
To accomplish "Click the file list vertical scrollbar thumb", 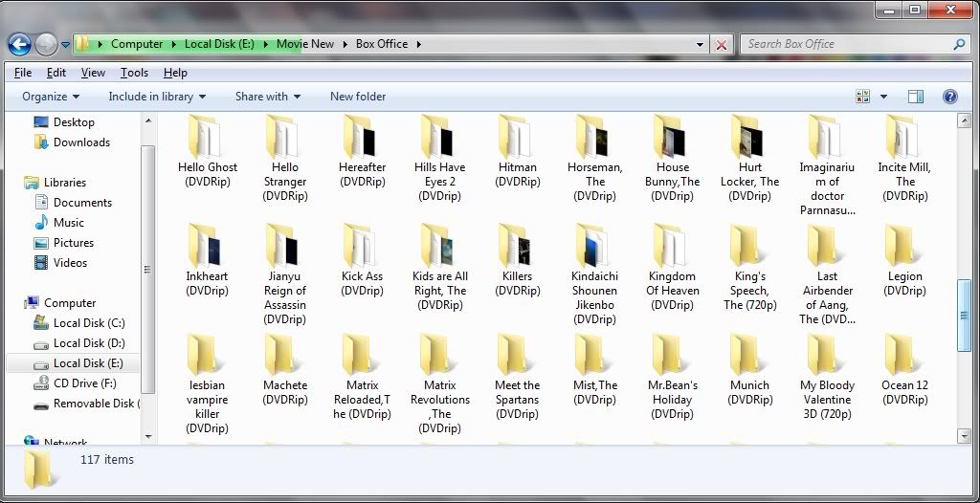I will [964, 317].
